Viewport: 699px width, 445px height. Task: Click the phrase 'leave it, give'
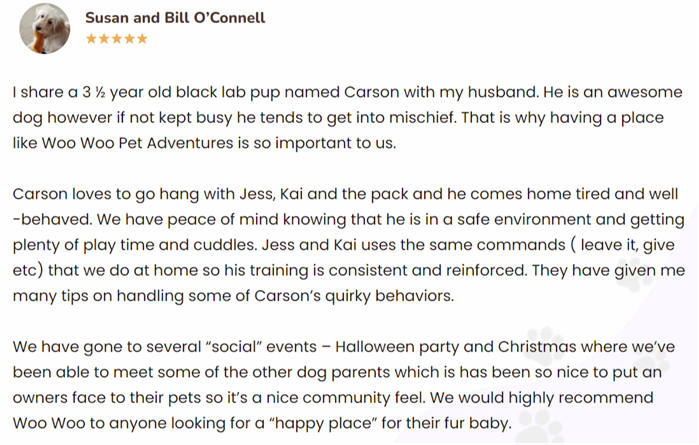click(627, 245)
